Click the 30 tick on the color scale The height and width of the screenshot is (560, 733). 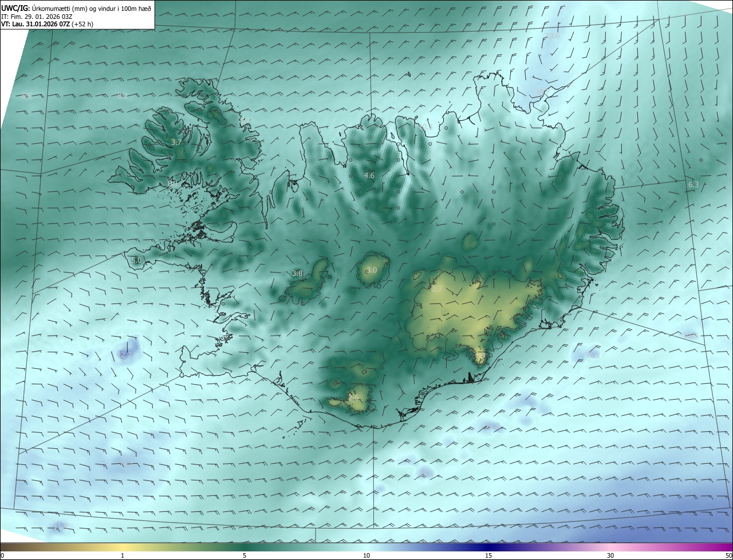tap(610, 555)
